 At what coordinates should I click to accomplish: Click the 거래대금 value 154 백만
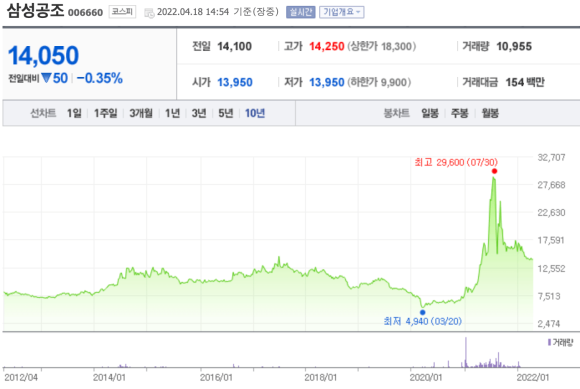[x=525, y=82]
